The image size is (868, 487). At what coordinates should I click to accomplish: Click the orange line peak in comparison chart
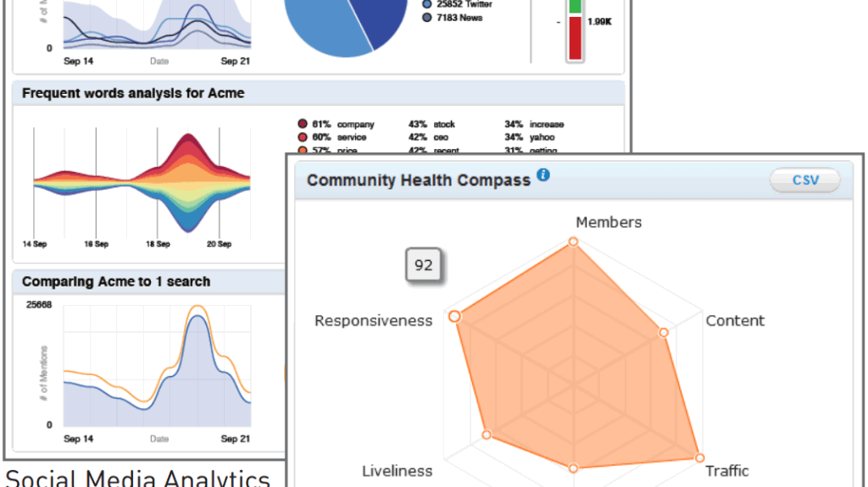tap(197, 306)
